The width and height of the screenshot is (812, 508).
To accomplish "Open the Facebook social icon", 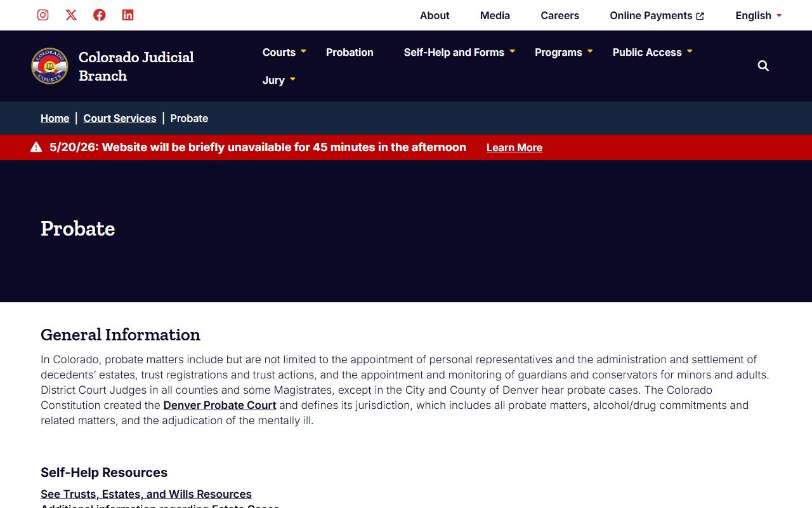I will (100, 15).
